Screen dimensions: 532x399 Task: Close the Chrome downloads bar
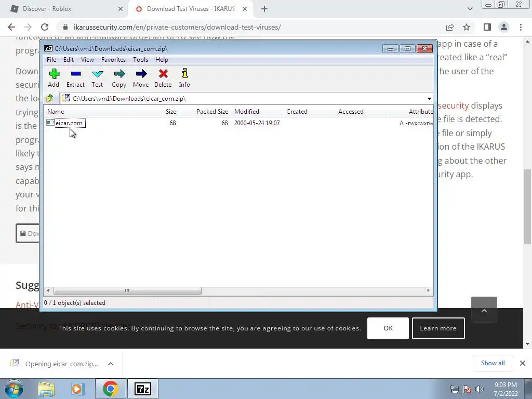coord(523,363)
